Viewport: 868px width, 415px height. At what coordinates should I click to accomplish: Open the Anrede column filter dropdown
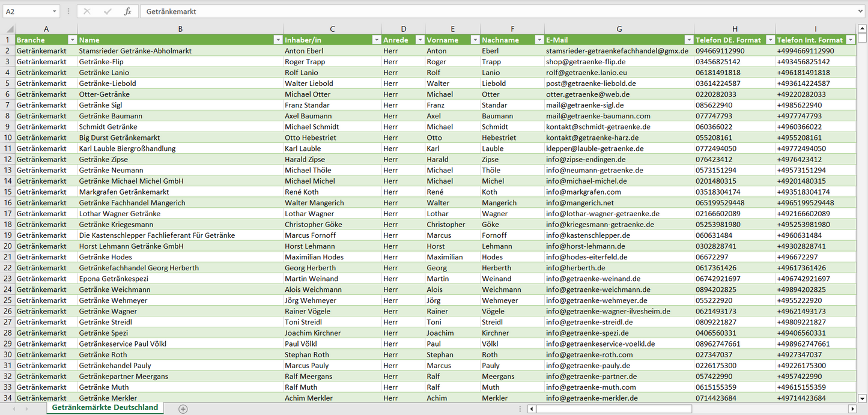point(419,40)
